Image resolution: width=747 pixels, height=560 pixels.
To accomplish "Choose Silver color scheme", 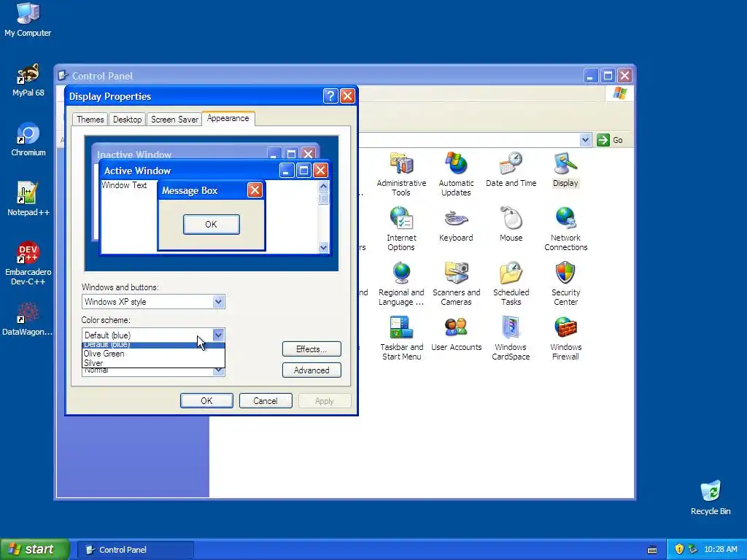I will (x=153, y=363).
